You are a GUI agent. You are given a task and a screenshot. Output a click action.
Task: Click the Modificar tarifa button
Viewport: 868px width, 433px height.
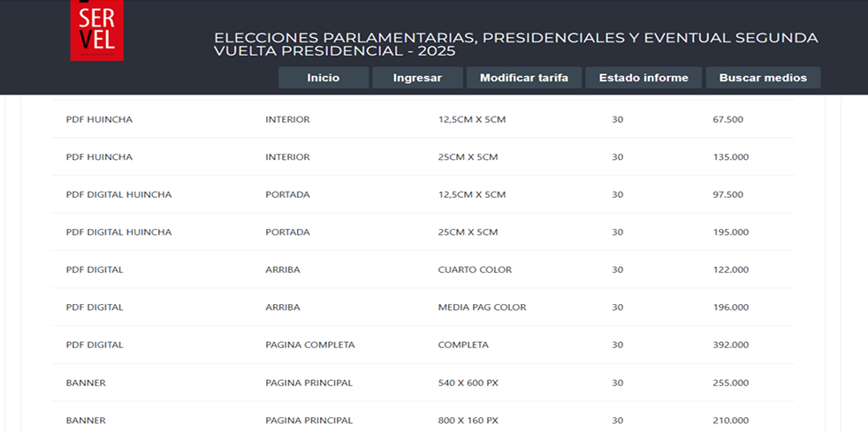coord(523,78)
